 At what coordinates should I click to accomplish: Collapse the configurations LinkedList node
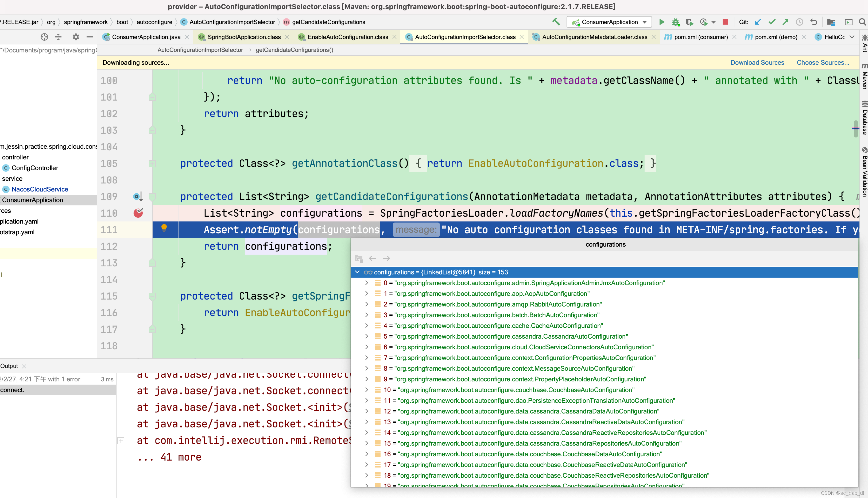click(x=358, y=272)
